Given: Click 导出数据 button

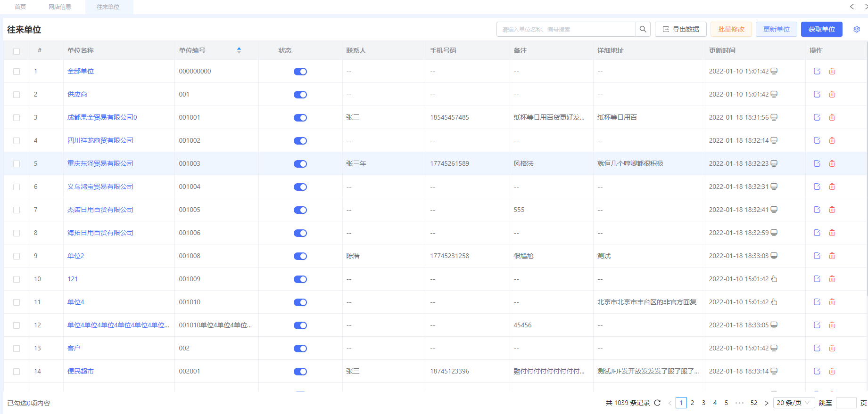Looking at the screenshot, I should click(x=681, y=29).
